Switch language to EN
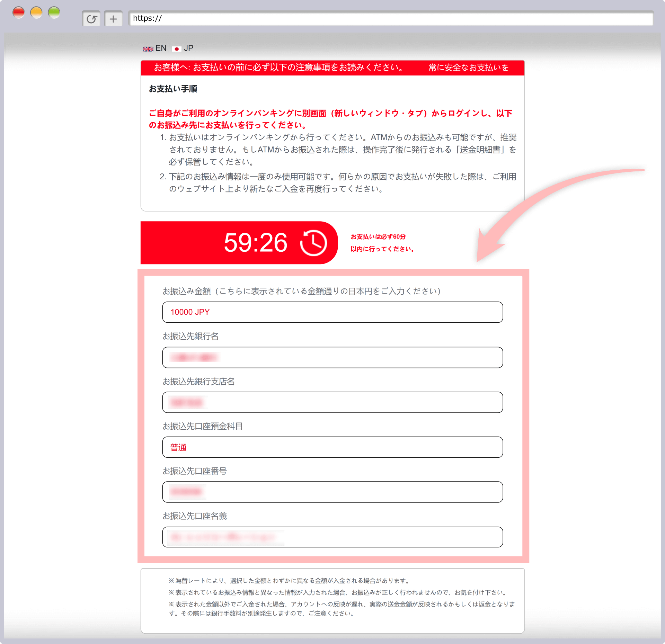Screen dimensions: 665x644 [161, 48]
